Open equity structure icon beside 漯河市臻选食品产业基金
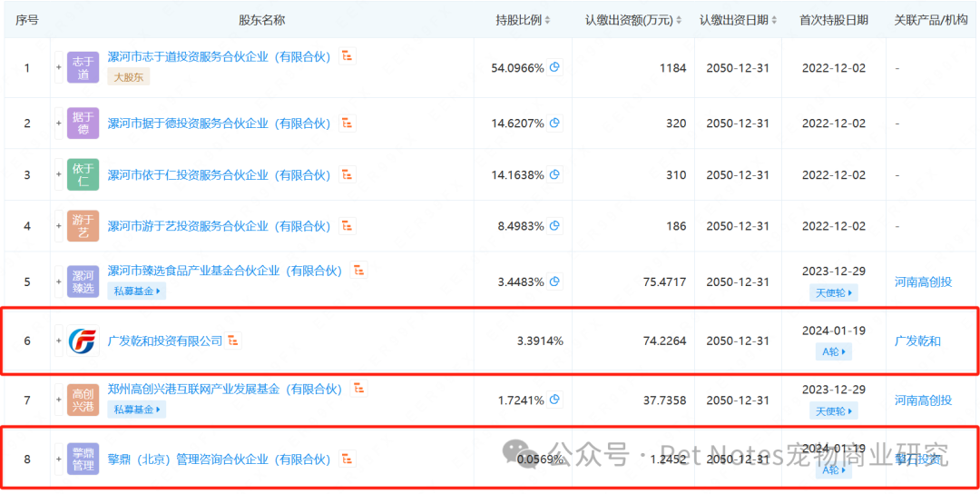The image size is (980, 494). click(x=358, y=270)
